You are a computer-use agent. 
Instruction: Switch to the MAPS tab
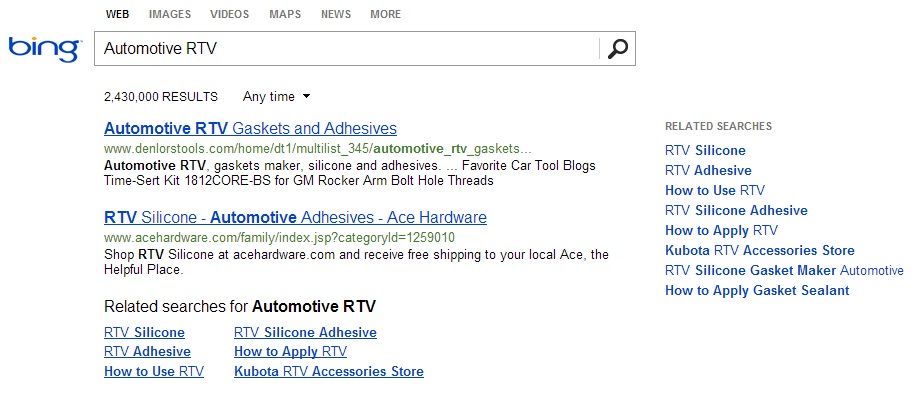click(x=285, y=14)
